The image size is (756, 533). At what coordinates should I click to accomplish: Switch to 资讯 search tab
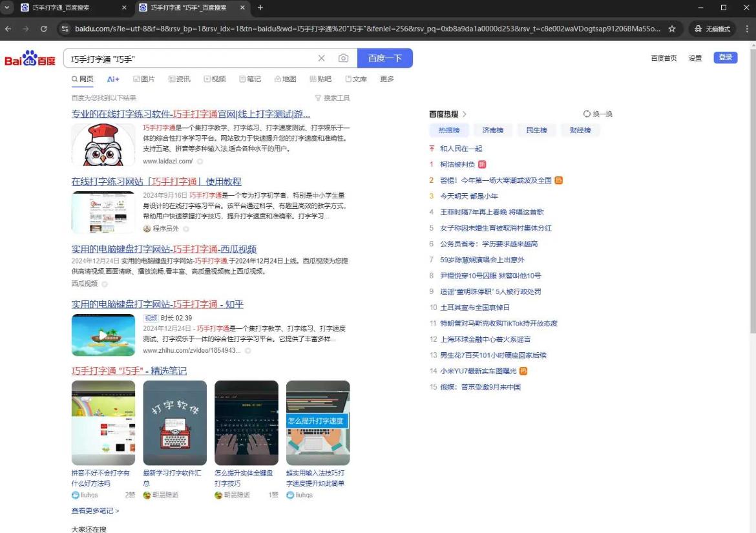pos(179,79)
